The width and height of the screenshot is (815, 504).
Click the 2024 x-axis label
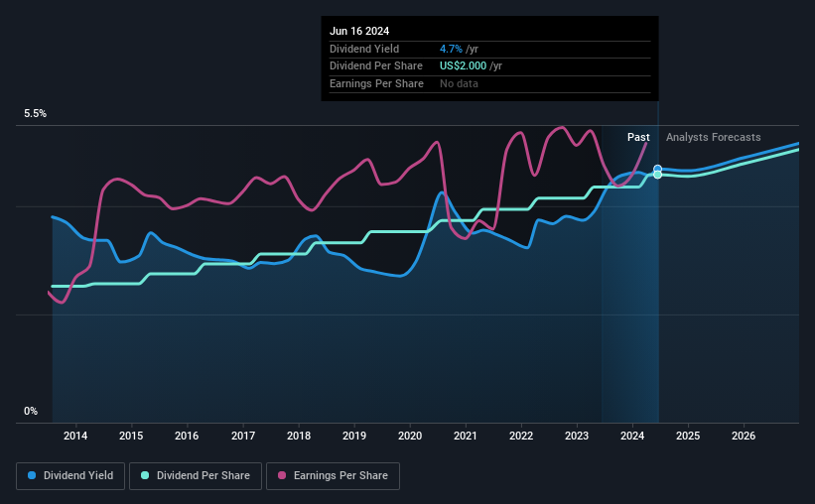(x=632, y=436)
